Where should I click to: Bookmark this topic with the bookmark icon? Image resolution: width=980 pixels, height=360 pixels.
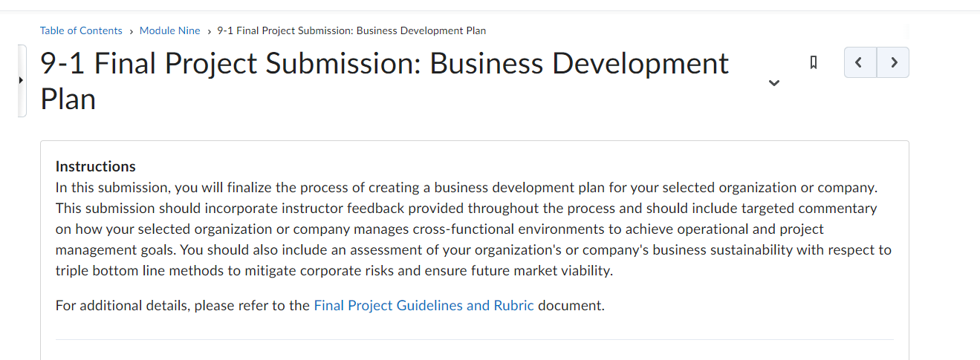pos(814,62)
